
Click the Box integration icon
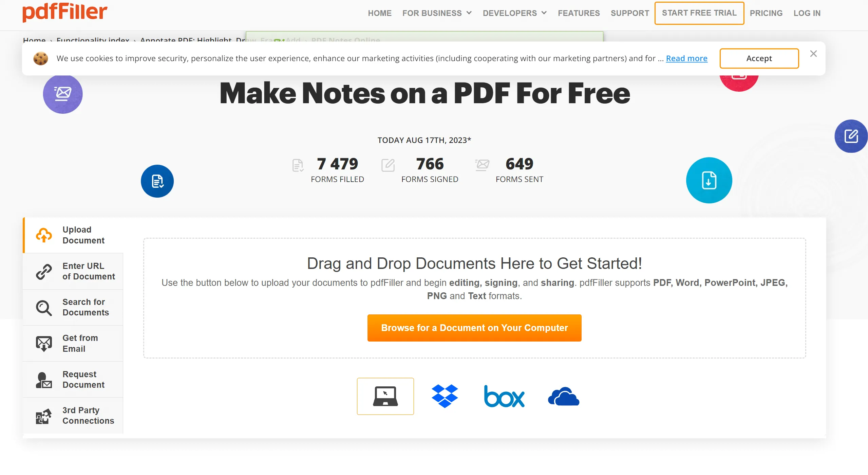504,397
